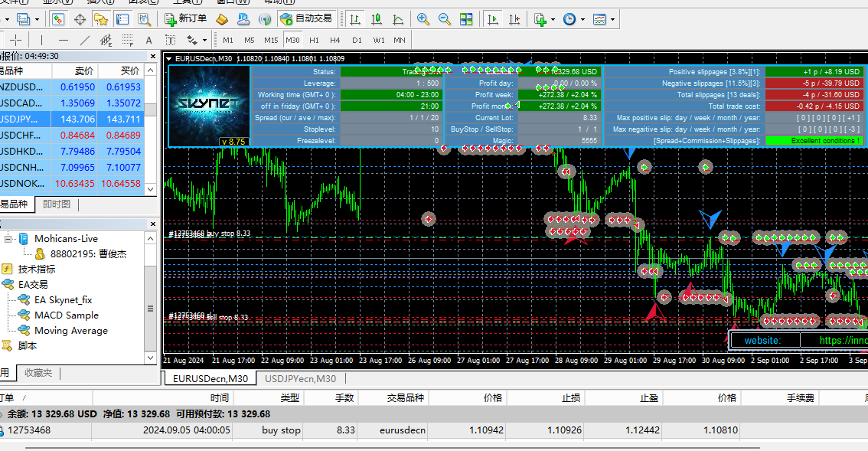Click the Templates chart icon
This screenshot has height=451, width=868.
point(599,19)
